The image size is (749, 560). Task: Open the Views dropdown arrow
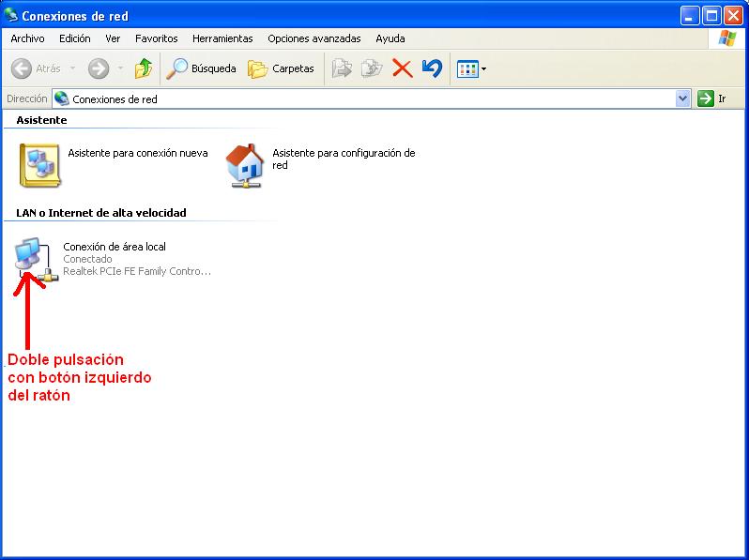pyautogui.click(x=484, y=69)
